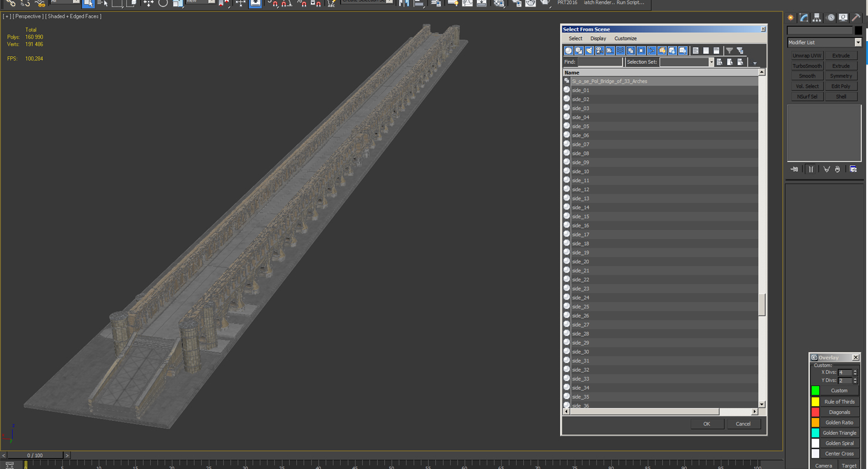This screenshot has height=469, width=868.
Task: Click scroll-down arrow of object list
Action: click(x=762, y=404)
